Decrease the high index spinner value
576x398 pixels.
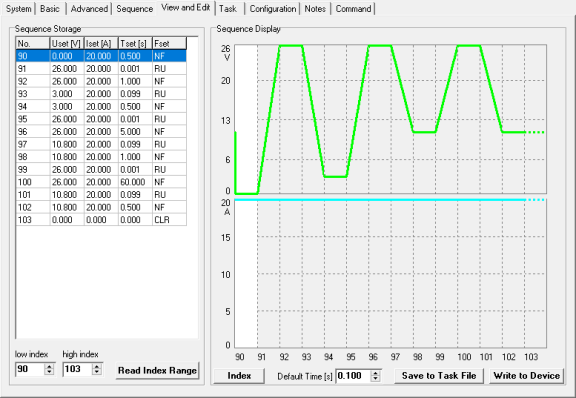pyautogui.click(x=97, y=372)
